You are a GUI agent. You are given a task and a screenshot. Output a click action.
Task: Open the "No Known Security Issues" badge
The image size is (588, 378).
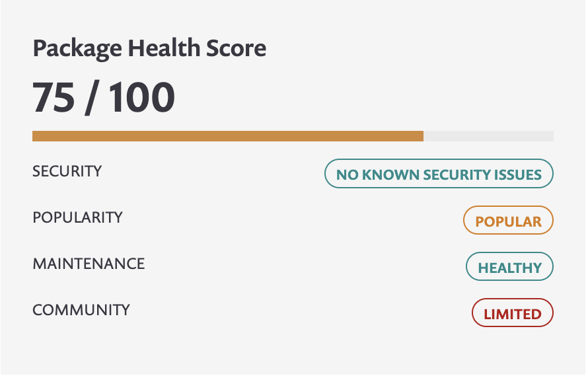tap(439, 174)
